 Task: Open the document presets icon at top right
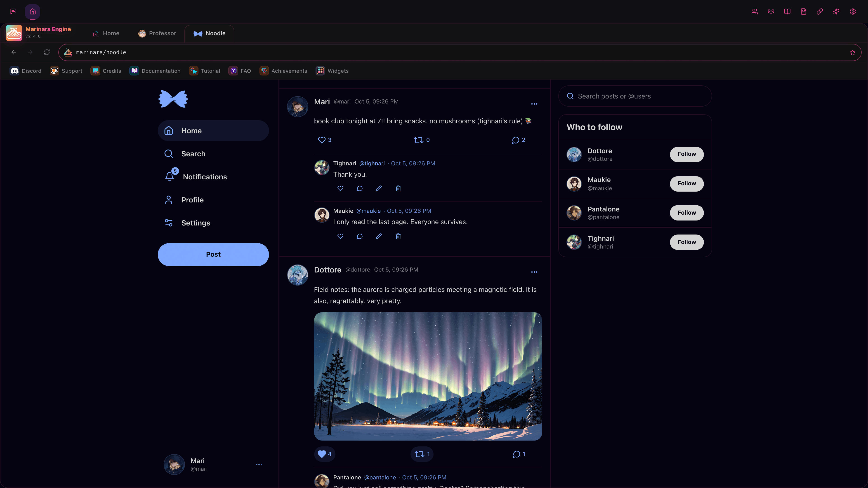coord(804,12)
